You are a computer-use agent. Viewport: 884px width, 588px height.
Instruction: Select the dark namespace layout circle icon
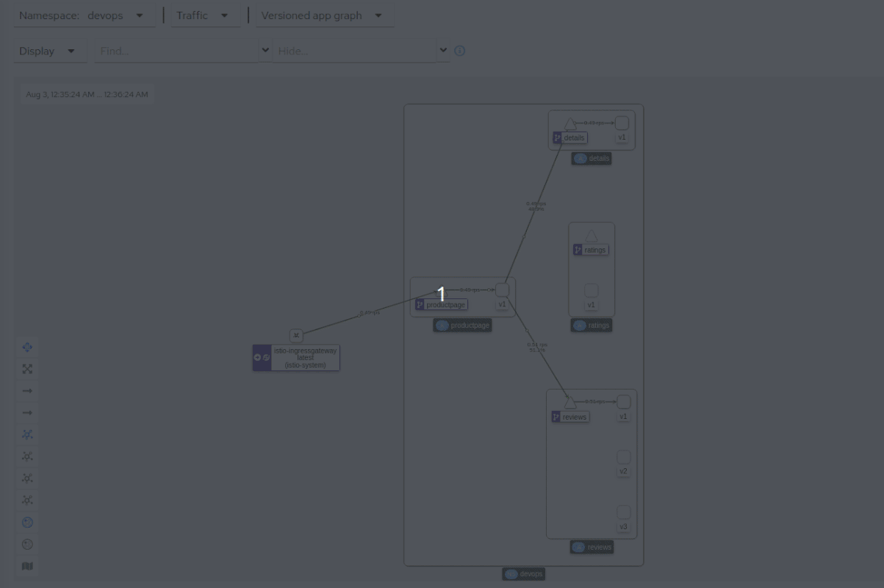coord(27,545)
